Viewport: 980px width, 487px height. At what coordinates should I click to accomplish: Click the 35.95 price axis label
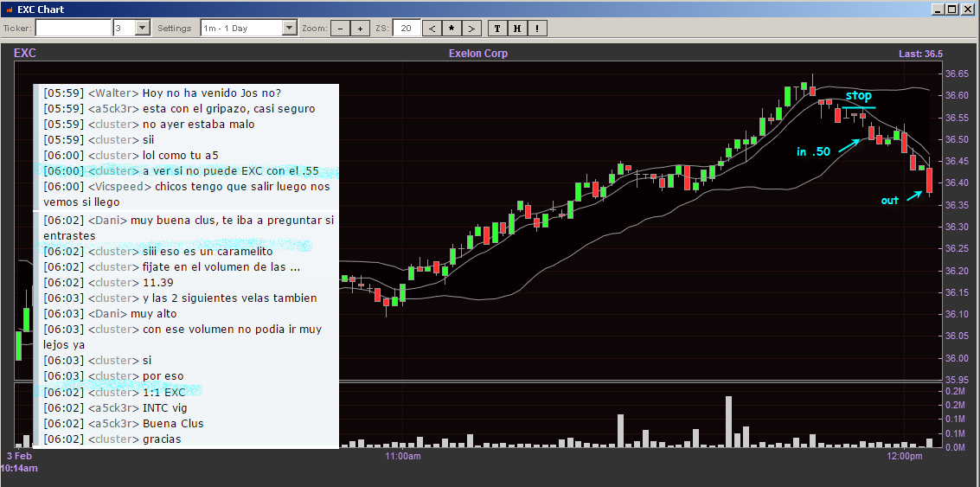[x=958, y=380]
